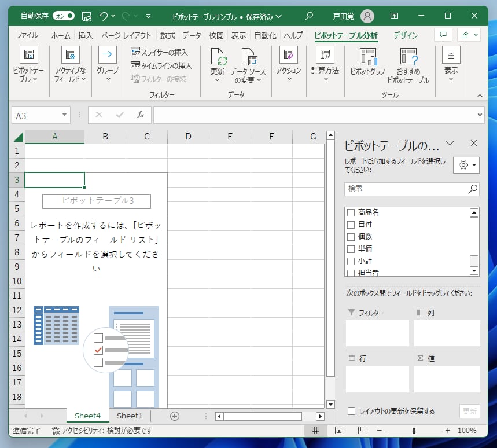Open the ホーム tab

click(61, 35)
